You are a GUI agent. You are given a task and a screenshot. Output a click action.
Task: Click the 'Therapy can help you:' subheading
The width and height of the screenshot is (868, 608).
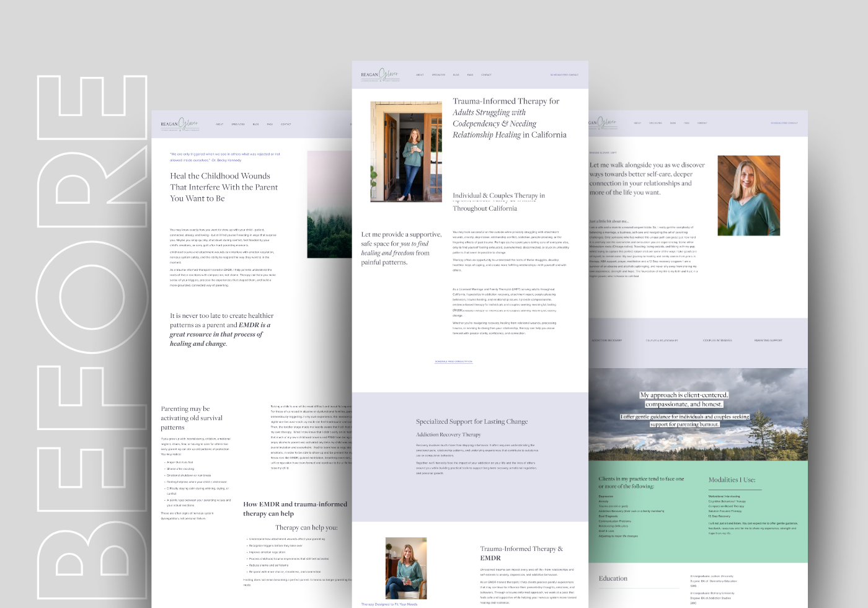(x=306, y=527)
